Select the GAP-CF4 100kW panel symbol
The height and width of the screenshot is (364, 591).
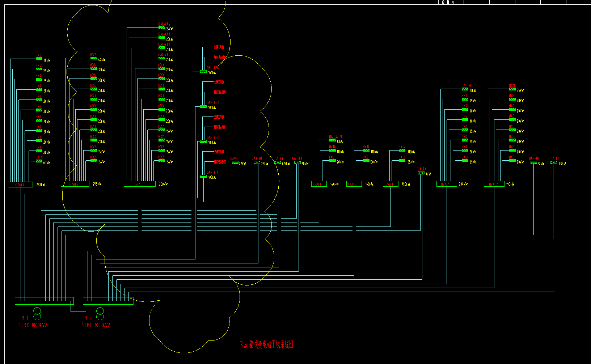[x=203, y=72]
